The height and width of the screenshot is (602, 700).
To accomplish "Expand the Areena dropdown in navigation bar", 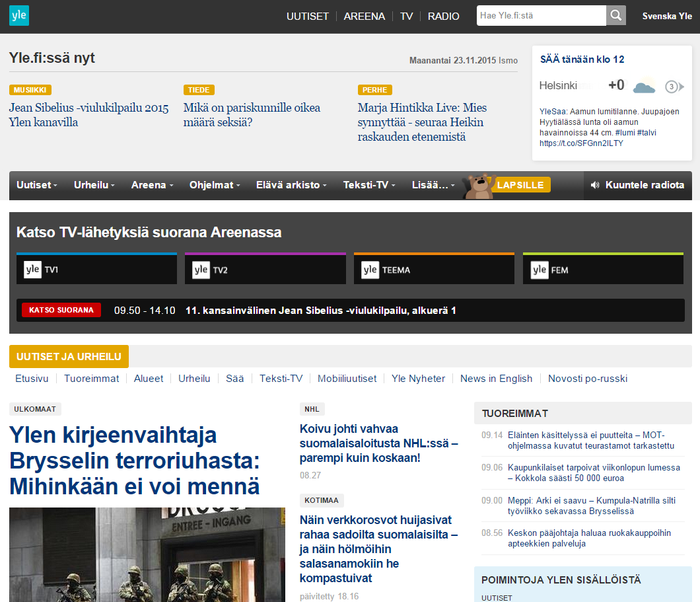I will point(153,185).
